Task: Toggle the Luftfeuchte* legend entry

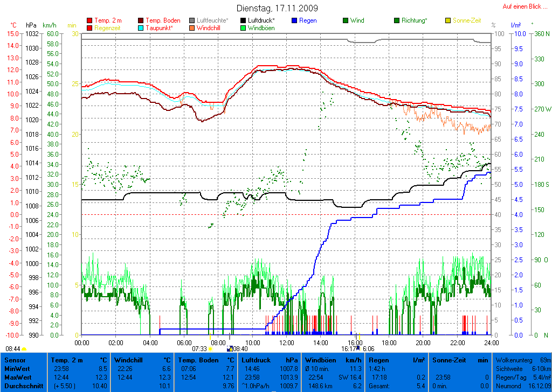Action: 212,20
